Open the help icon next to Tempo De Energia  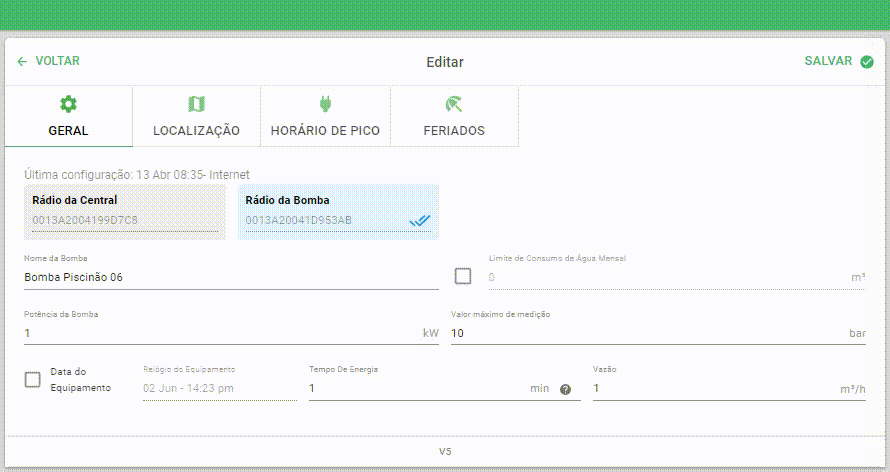(565, 389)
